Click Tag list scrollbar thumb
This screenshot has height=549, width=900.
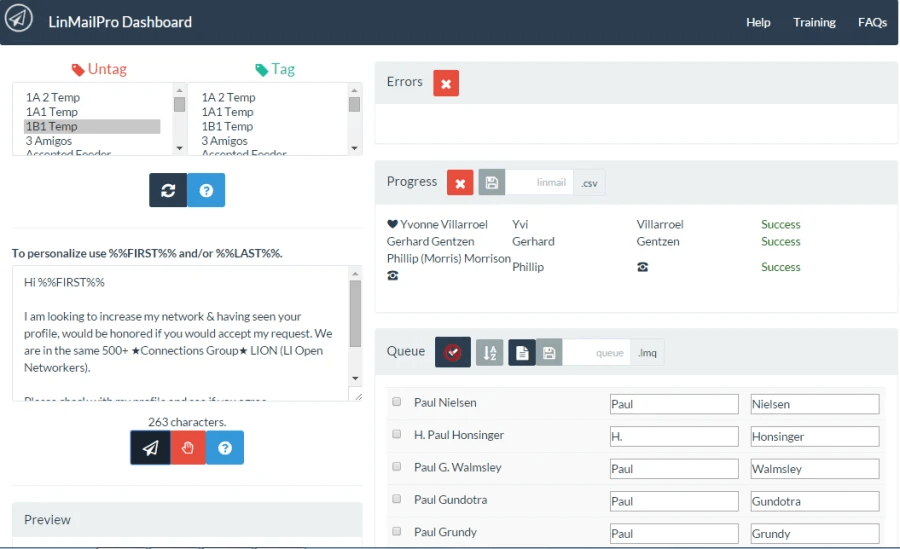[354, 105]
